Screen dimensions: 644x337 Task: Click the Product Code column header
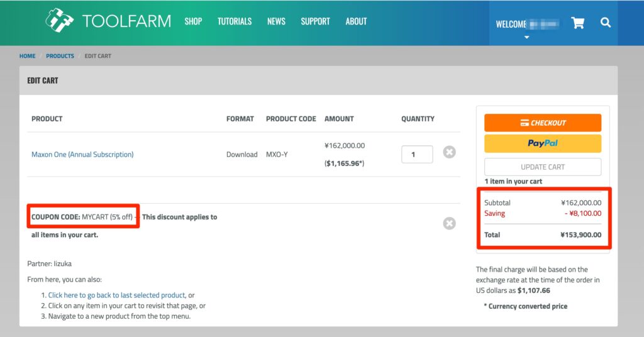(291, 119)
